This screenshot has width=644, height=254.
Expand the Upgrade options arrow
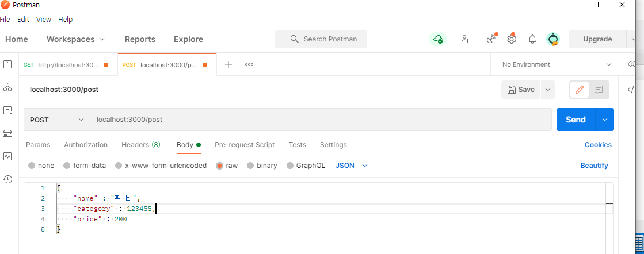pos(632,40)
